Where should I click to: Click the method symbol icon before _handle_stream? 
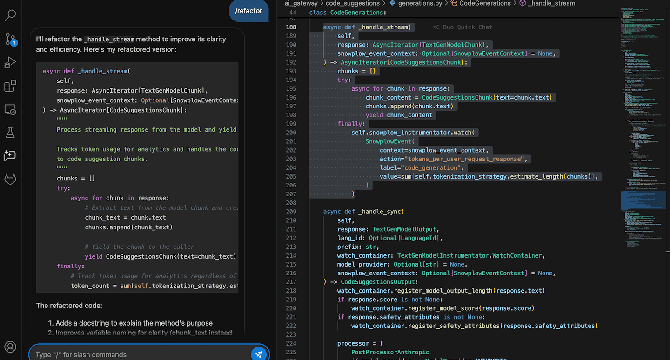pos(522,3)
